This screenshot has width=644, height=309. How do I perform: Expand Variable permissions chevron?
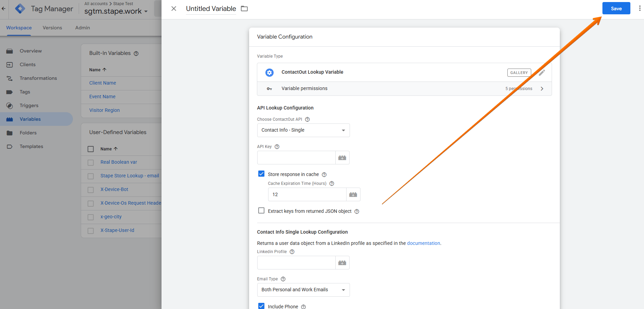[x=542, y=89]
